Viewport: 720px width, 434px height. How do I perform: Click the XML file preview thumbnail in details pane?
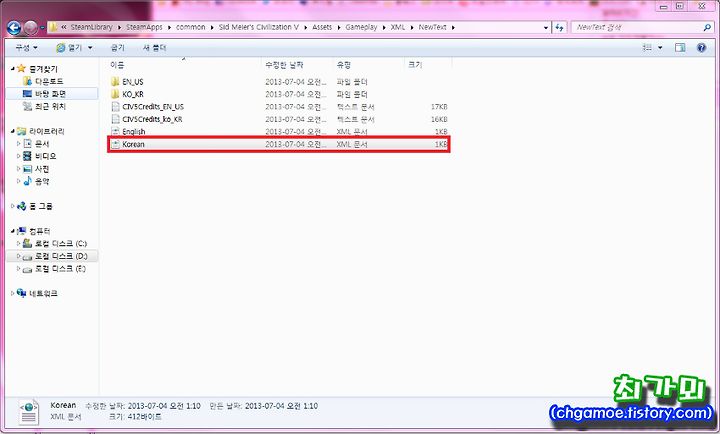point(29,412)
